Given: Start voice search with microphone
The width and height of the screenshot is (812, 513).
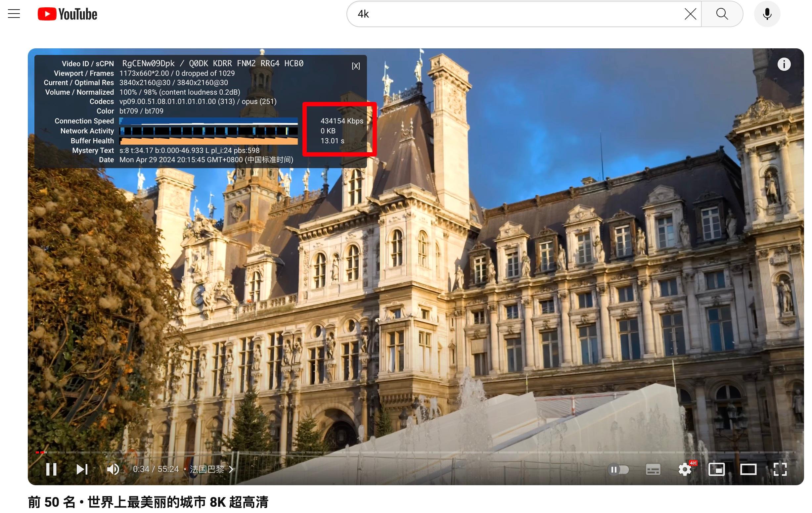Looking at the screenshot, I should click(x=767, y=14).
